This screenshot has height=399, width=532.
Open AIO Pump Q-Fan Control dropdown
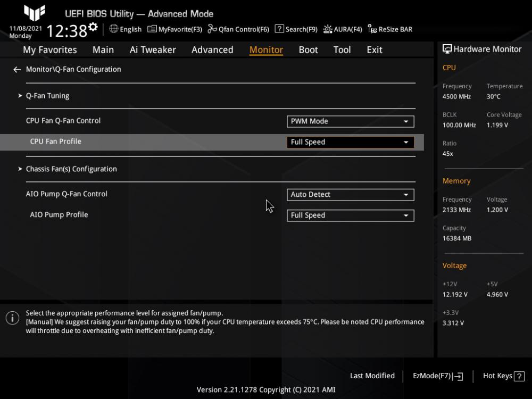click(351, 195)
